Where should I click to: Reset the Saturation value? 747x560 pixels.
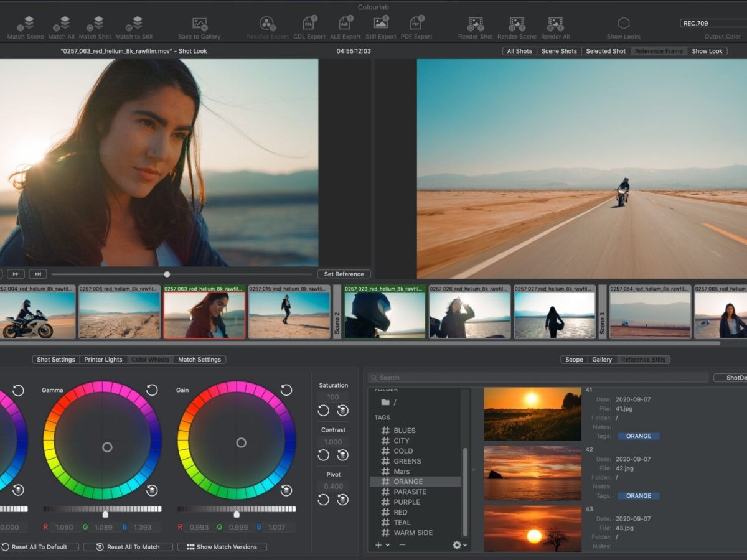click(324, 411)
